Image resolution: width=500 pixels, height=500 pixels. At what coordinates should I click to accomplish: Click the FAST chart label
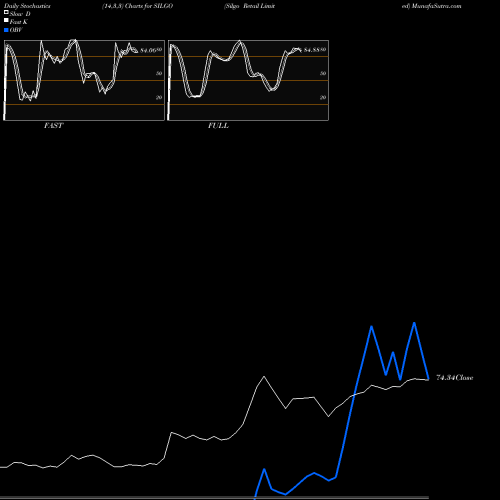click(x=53, y=126)
